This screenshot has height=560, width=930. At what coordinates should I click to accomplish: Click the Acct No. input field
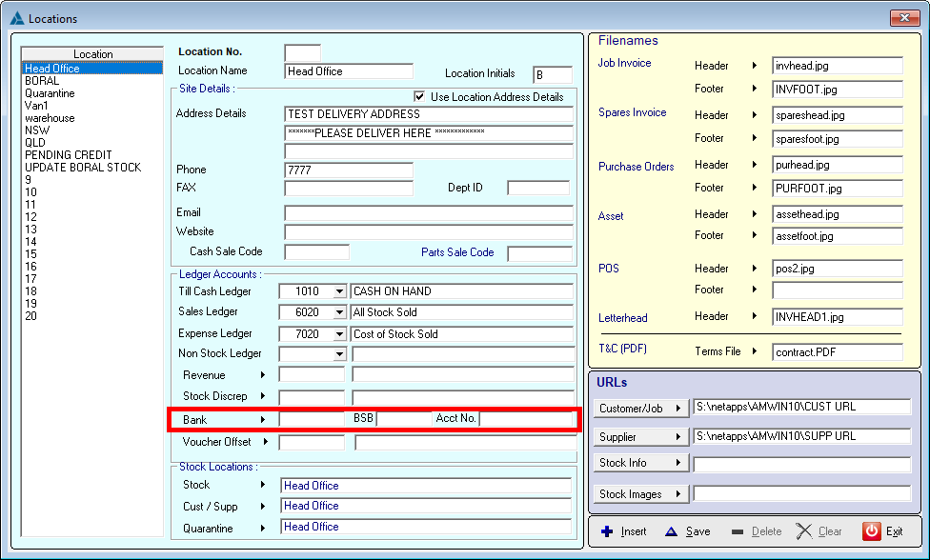(526, 420)
